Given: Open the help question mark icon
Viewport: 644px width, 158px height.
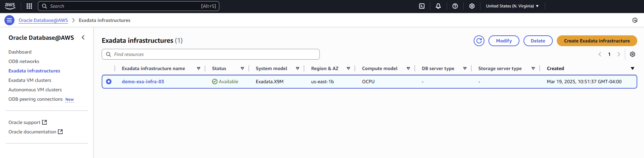Looking at the screenshot, I should click(x=455, y=6).
